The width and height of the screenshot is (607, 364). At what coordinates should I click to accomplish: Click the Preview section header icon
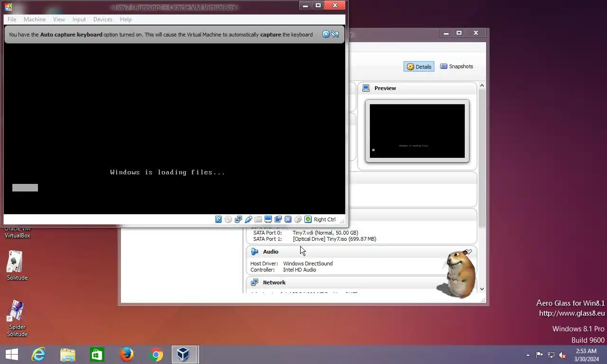click(366, 88)
